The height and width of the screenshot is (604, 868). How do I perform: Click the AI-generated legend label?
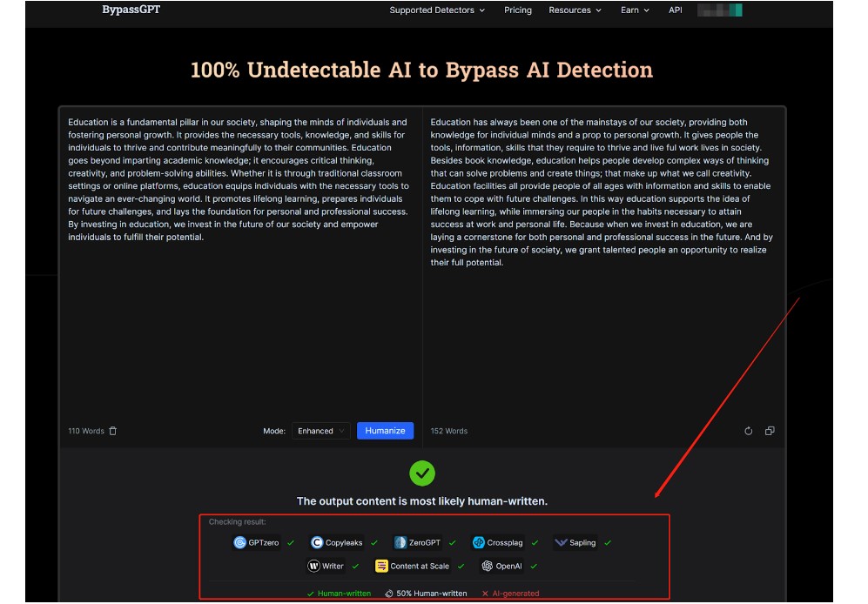tap(515, 594)
